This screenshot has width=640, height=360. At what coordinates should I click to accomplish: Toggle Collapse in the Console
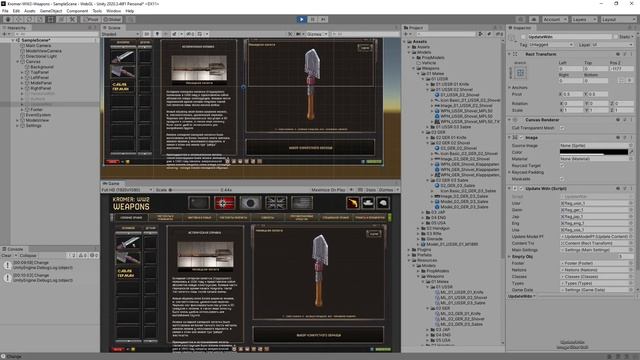(x=28, y=256)
